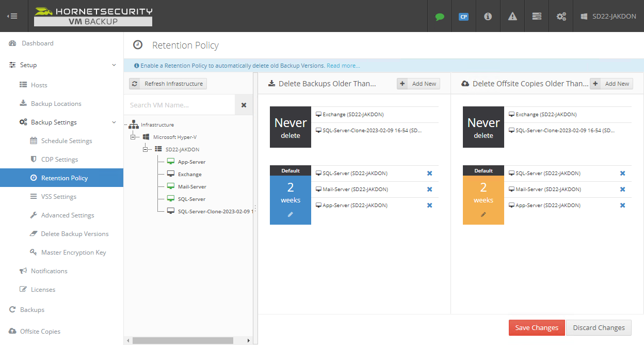This screenshot has height=345, width=644.
Task: Open the gears settings icon in the header
Action: (561, 16)
